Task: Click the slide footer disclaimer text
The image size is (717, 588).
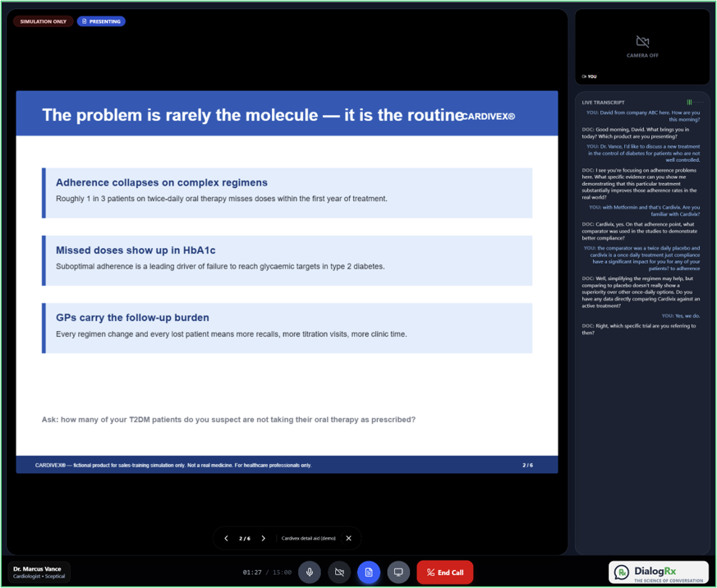Action: point(173,465)
